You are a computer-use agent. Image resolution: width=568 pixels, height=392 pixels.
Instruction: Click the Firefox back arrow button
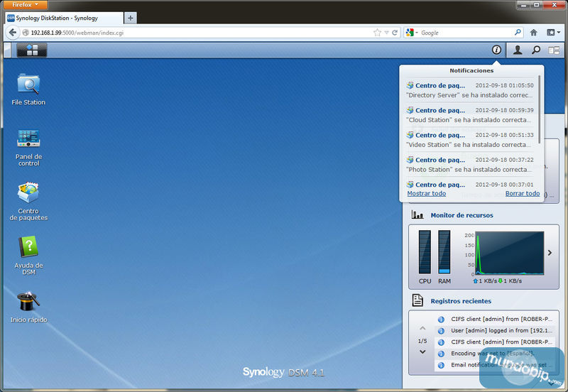pyautogui.click(x=13, y=33)
